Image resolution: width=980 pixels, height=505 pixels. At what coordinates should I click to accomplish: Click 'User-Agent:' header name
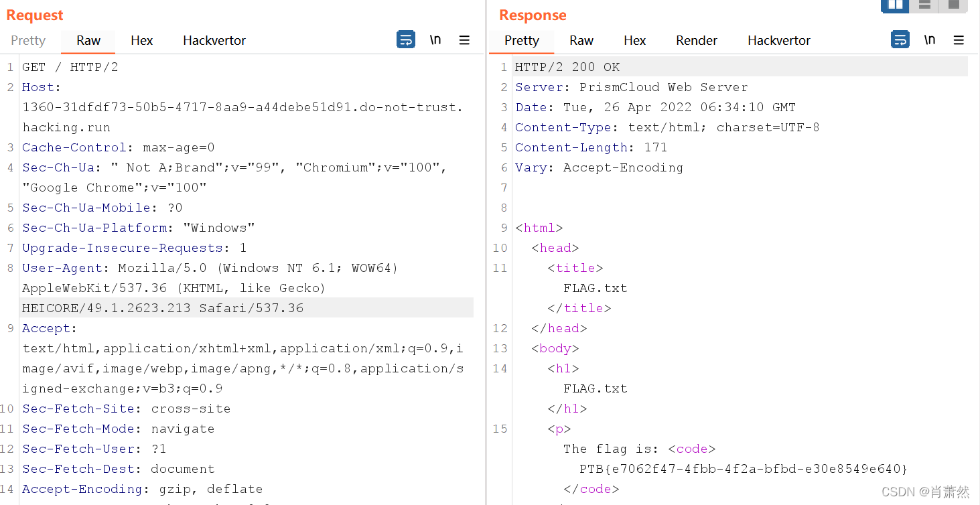[x=66, y=268]
